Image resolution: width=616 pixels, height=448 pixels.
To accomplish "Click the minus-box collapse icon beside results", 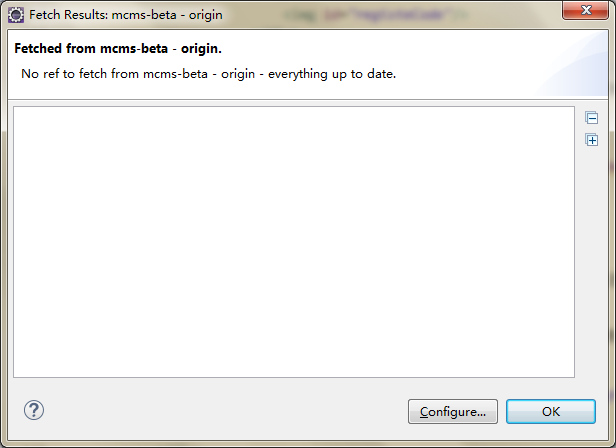I will click(x=592, y=118).
